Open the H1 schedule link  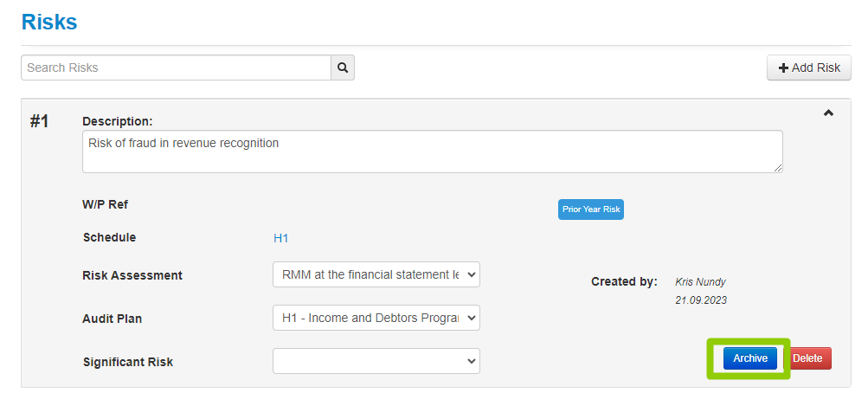[280, 239]
